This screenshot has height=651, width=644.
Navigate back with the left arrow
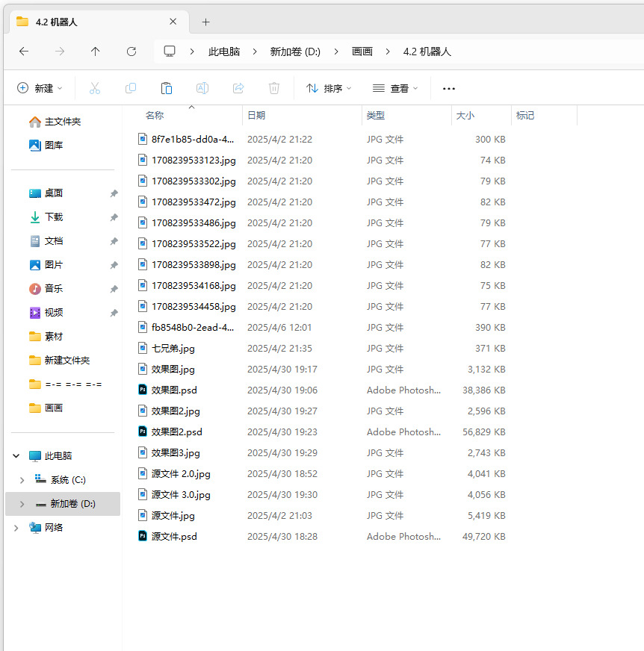[24, 52]
